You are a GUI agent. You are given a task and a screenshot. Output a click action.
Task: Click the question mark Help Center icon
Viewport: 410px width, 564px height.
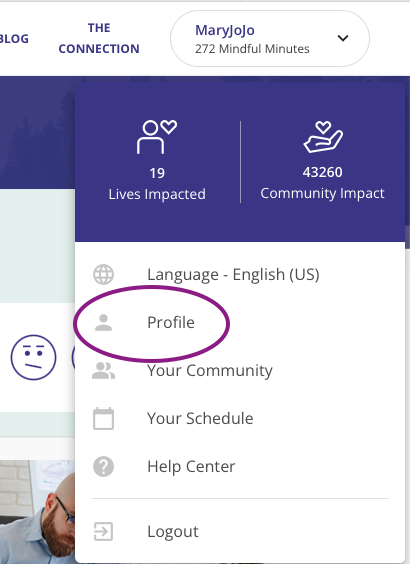click(x=104, y=467)
